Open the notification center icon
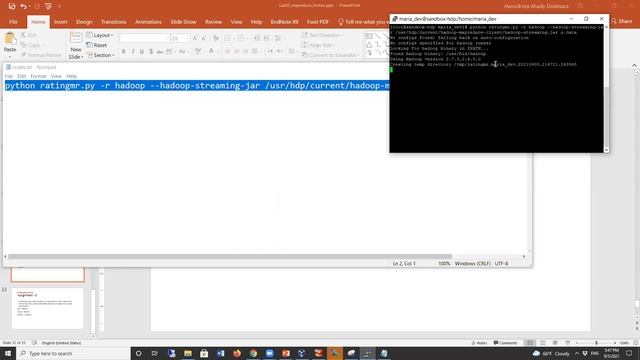Viewport: 640px width, 360px height. (x=629, y=353)
